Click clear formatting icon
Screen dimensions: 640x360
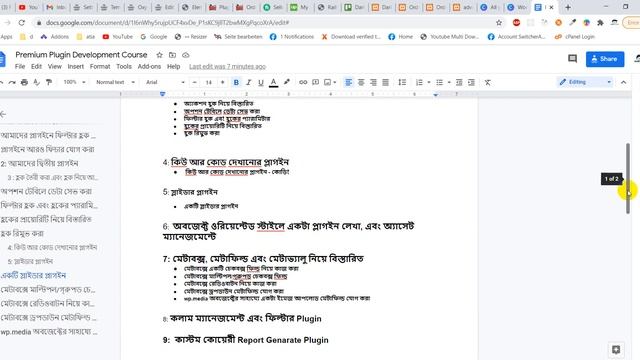click(487, 82)
